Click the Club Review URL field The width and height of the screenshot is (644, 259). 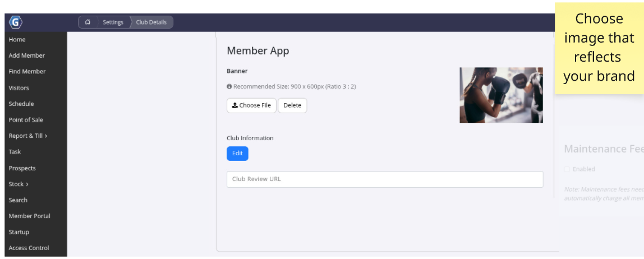(385, 179)
